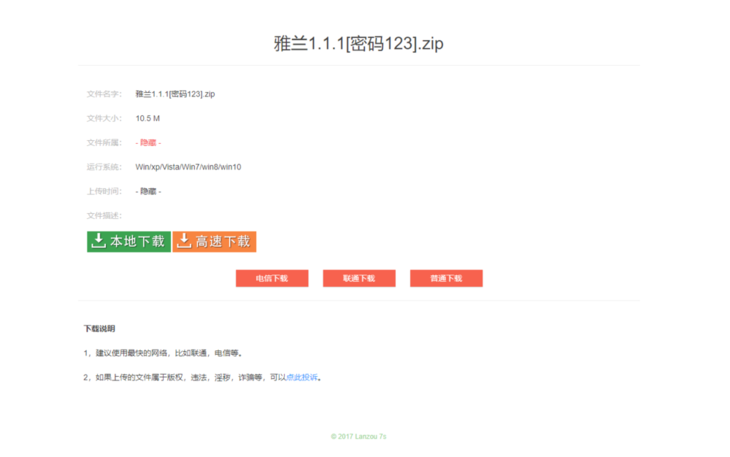Click the file name value beside 文件名字
The height and width of the screenshot is (457, 730).
pos(175,94)
